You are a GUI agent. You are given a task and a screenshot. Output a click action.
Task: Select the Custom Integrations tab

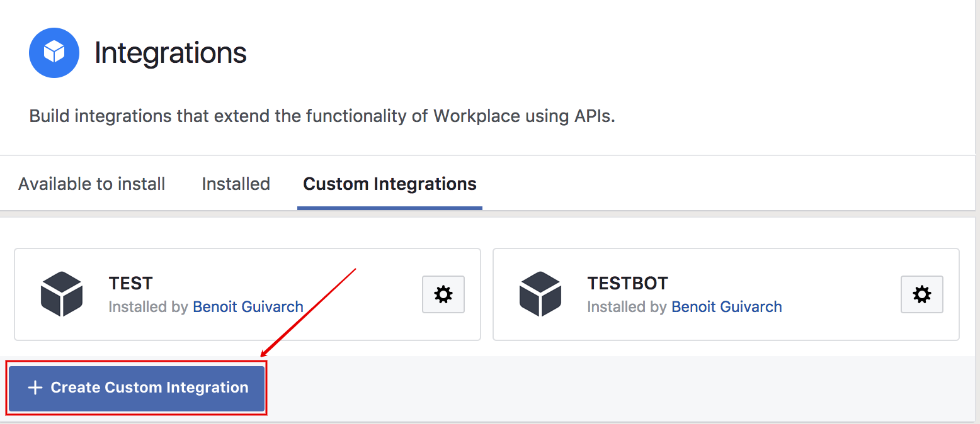click(x=390, y=184)
